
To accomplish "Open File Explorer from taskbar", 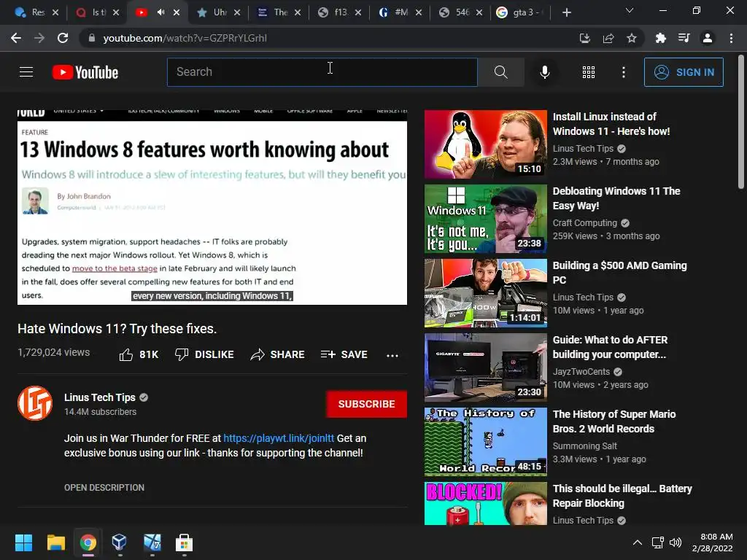I will point(55,542).
